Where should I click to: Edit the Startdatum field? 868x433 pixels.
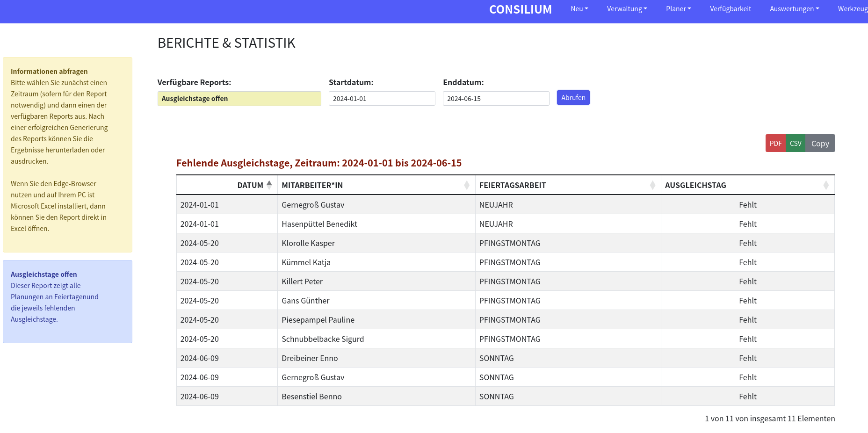click(382, 99)
